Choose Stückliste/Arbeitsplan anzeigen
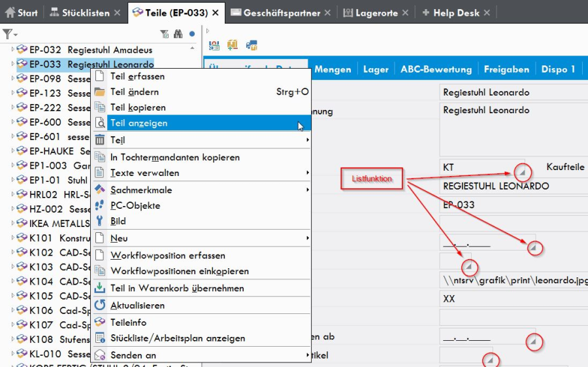Screen dimensions: 588x367 pos(201,338)
